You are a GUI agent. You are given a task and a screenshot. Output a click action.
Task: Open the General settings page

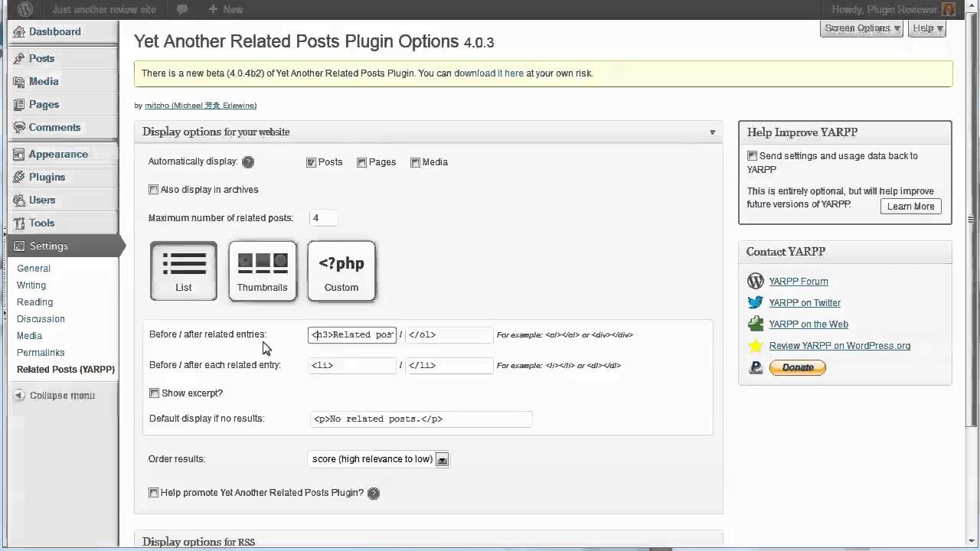34,269
